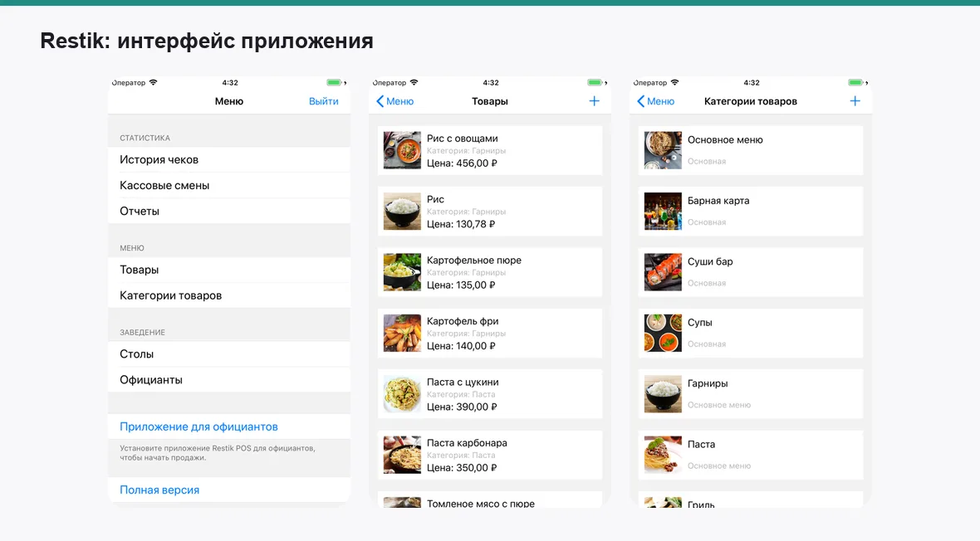Image resolution: width=980 pixels, height=541 pixels.
Task: Follow Приложение для официантов link
Action: 198,426
